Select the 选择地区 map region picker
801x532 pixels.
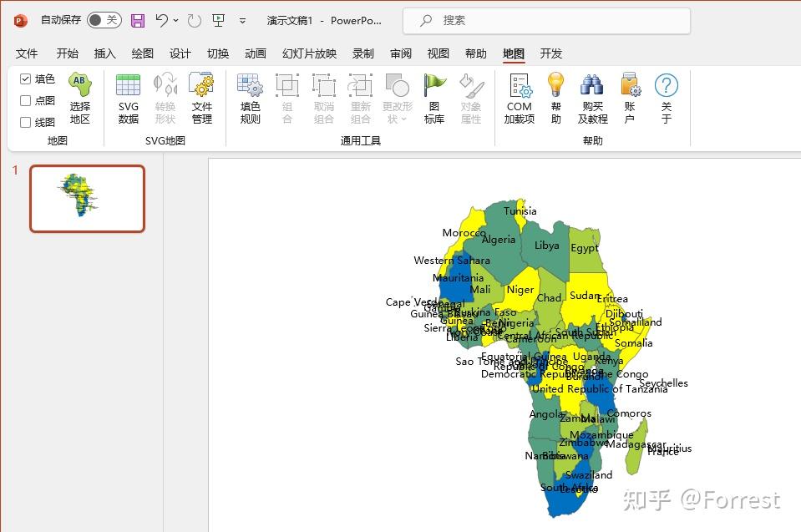[x=79, y=96]
